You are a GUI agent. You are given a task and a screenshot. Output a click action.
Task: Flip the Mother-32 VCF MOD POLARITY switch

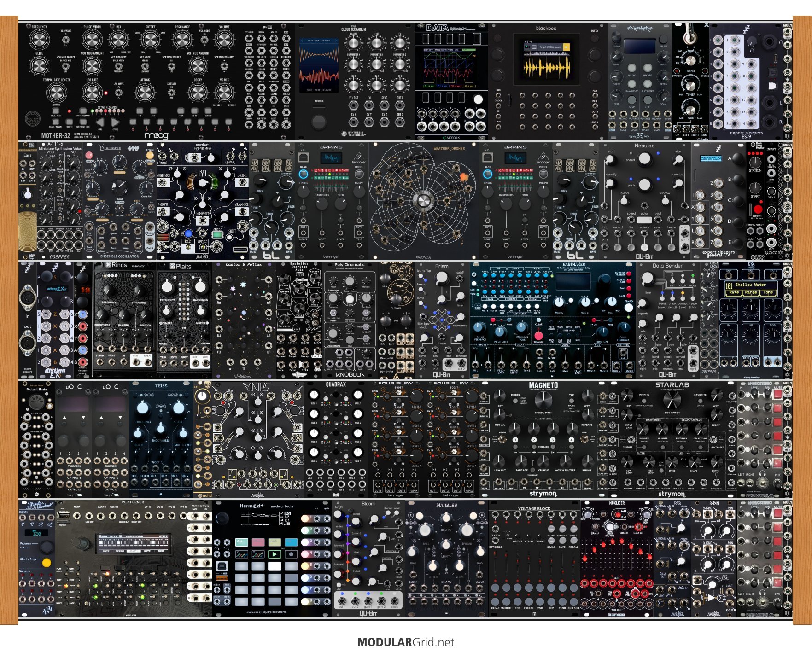[x=224, y=66]
